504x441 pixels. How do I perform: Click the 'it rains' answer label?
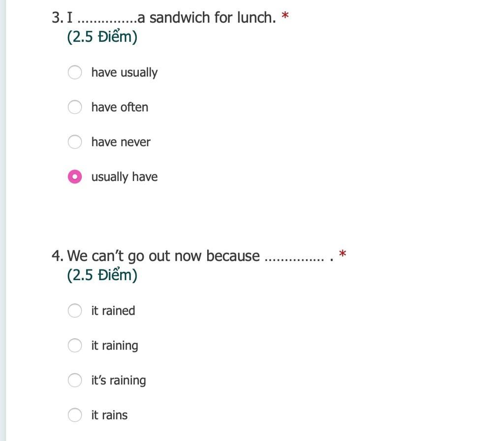pos(109,415)
